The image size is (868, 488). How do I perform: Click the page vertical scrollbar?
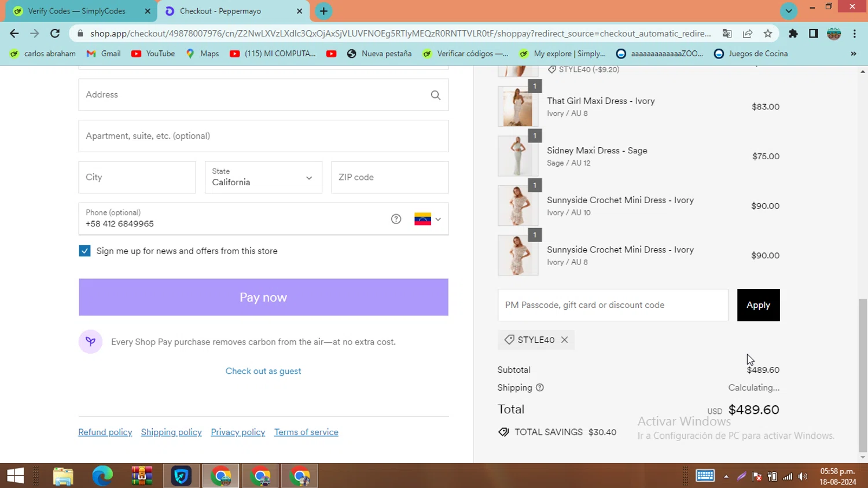(863, 375)
